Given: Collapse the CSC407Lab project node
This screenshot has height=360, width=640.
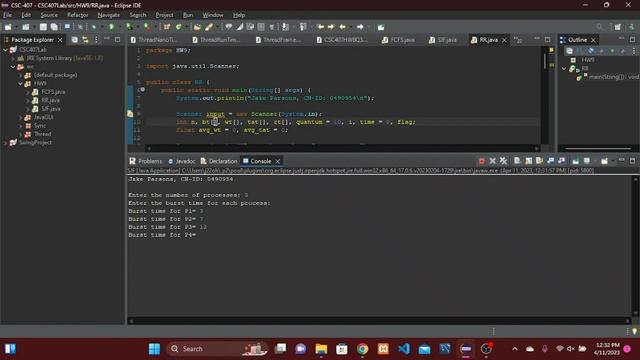Looking at the screenshot, I should (5, 50).
